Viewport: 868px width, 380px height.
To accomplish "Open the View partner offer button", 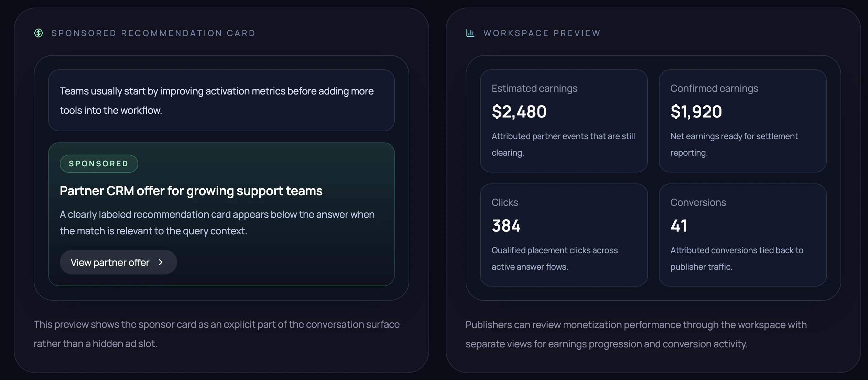I will pyautogui.click(x=118, y=262).
